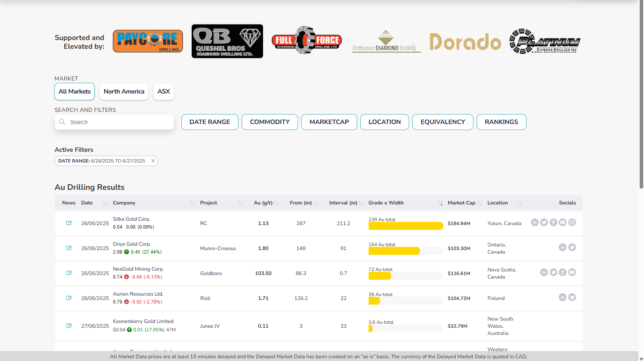Click the search magnifier icon
Viewport: 644px width, 361px height.
[62, 122]
